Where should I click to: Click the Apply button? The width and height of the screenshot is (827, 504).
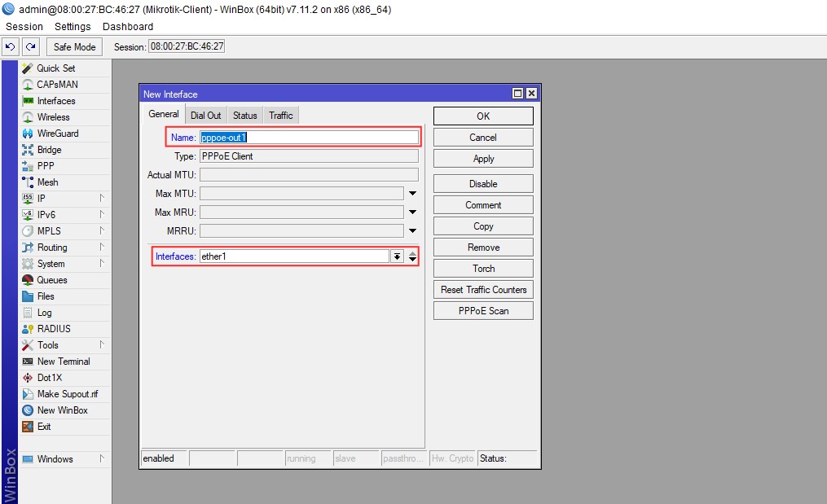(483, 159)
